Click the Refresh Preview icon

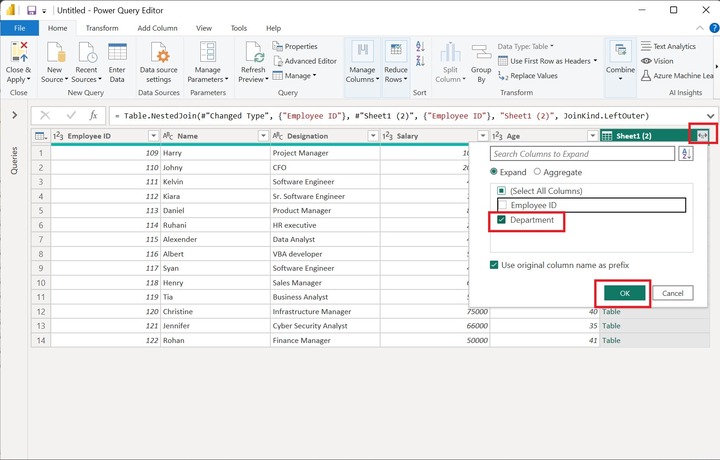coord(253,54)
